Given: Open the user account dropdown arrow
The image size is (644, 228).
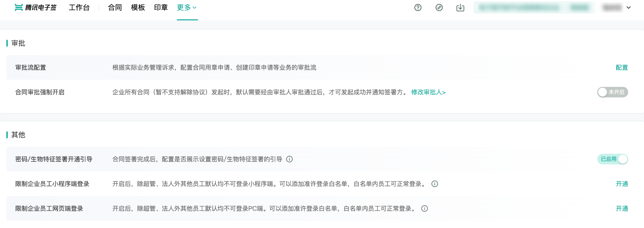Looking at the screenshot, I should coord(628,7).
